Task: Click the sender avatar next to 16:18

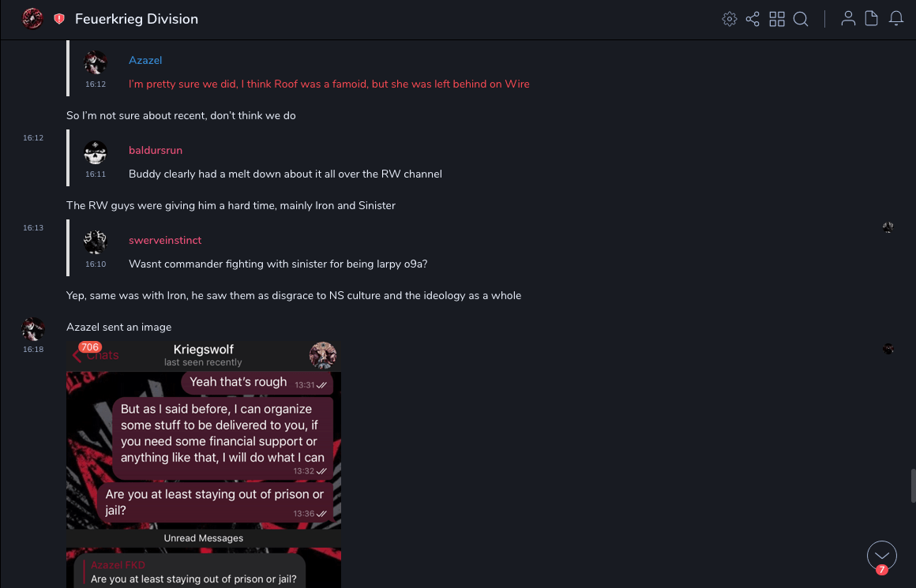Action: [33, 328]
